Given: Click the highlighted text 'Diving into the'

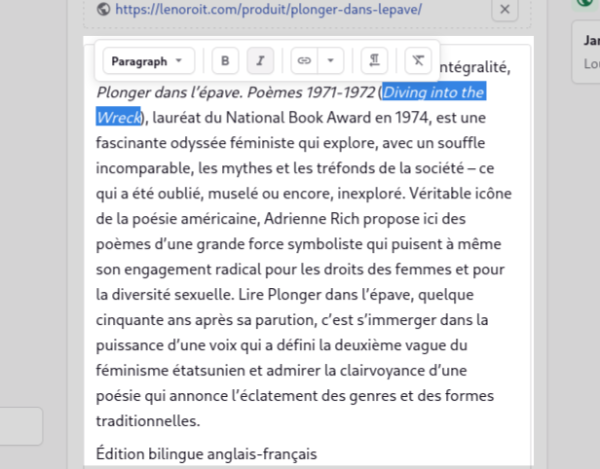Looking at the screenshot, I should click(434, 93).
